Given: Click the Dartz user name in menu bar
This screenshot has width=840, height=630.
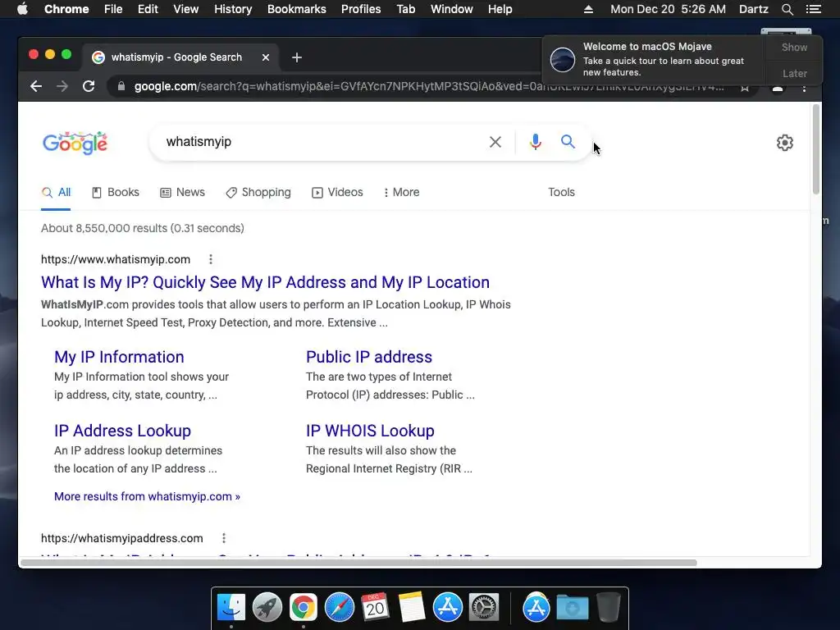Looking at the screenshot, I should [x=753, y=9].
